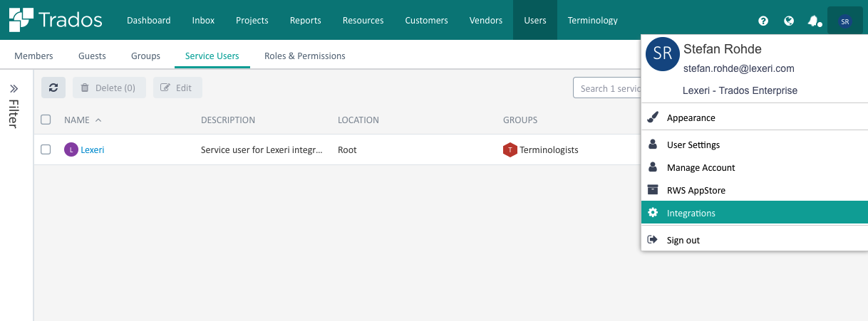Open the Lexeri service user link

pyautogui.click(x=93, y=149)
